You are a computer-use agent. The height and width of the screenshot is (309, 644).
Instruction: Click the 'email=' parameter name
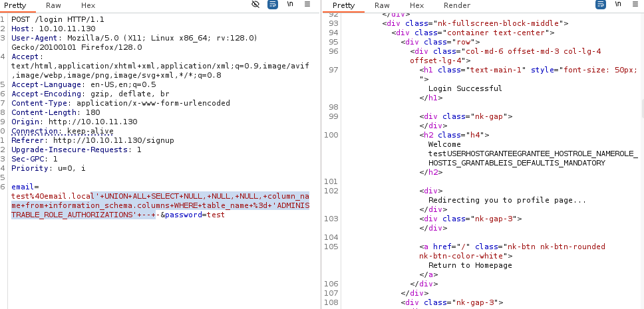coord(25,187)
